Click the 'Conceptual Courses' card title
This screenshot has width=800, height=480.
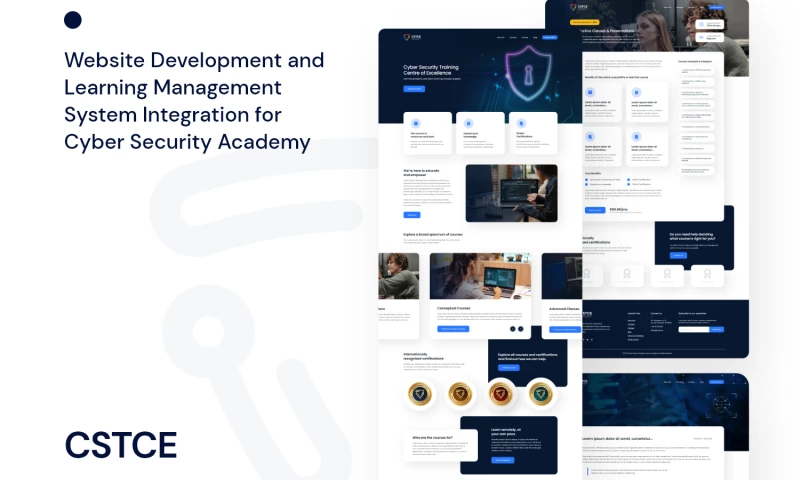coord(454,308)
